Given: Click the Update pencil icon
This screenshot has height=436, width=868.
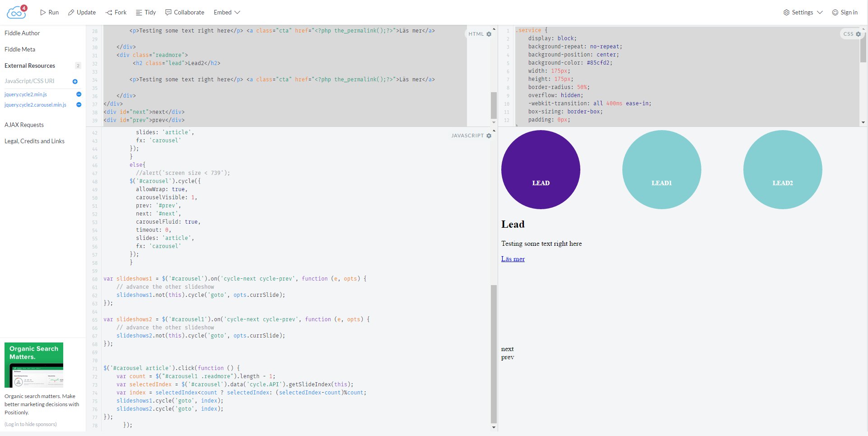Looking at the screenshot, I should pyautogui.click(x=71, y=13).
